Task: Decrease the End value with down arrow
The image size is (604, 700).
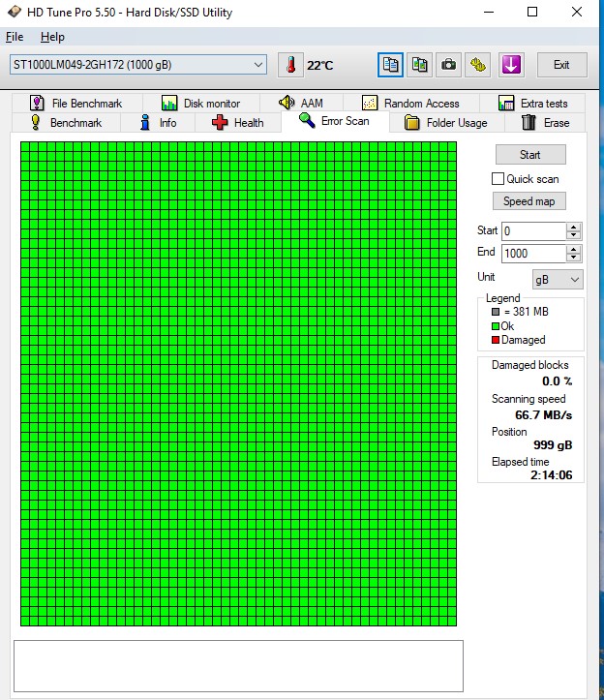Action: click(574, 259)
